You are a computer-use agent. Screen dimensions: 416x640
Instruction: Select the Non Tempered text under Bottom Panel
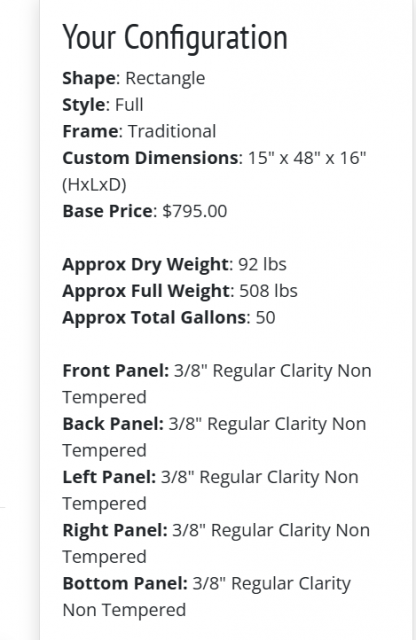pyautogui.click(x=124, y=610)
